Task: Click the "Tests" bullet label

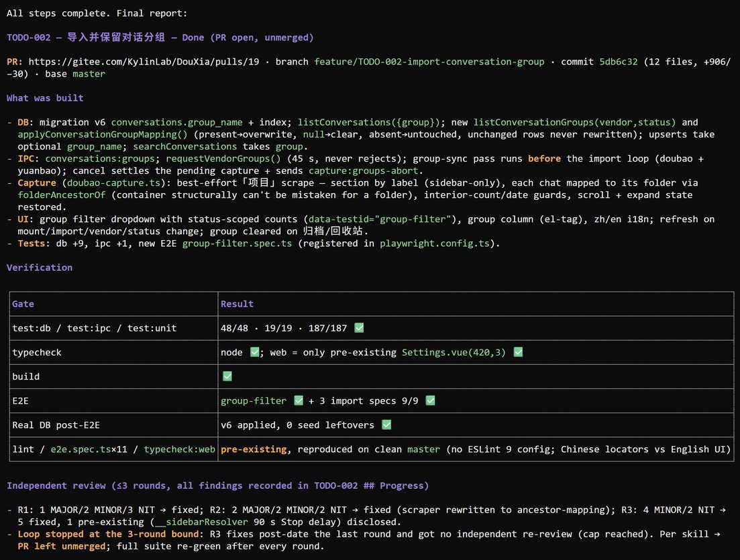Action: point(32,243)
